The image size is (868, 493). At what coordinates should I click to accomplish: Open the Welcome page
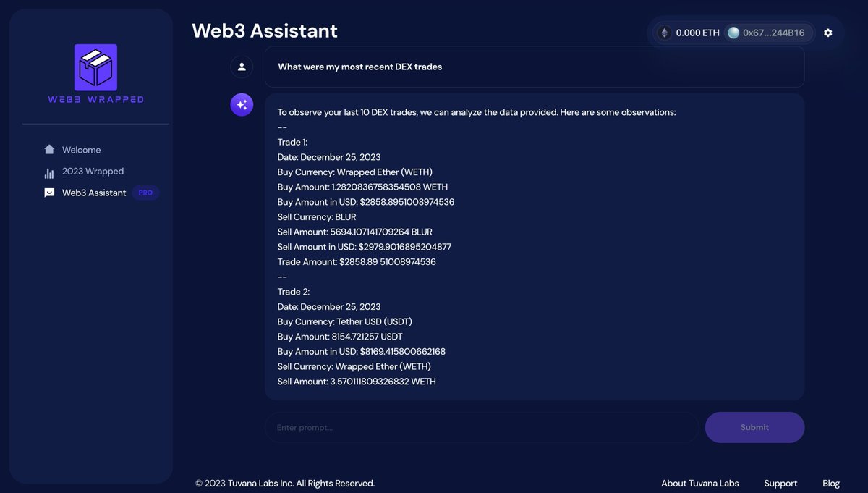(81, 150)
